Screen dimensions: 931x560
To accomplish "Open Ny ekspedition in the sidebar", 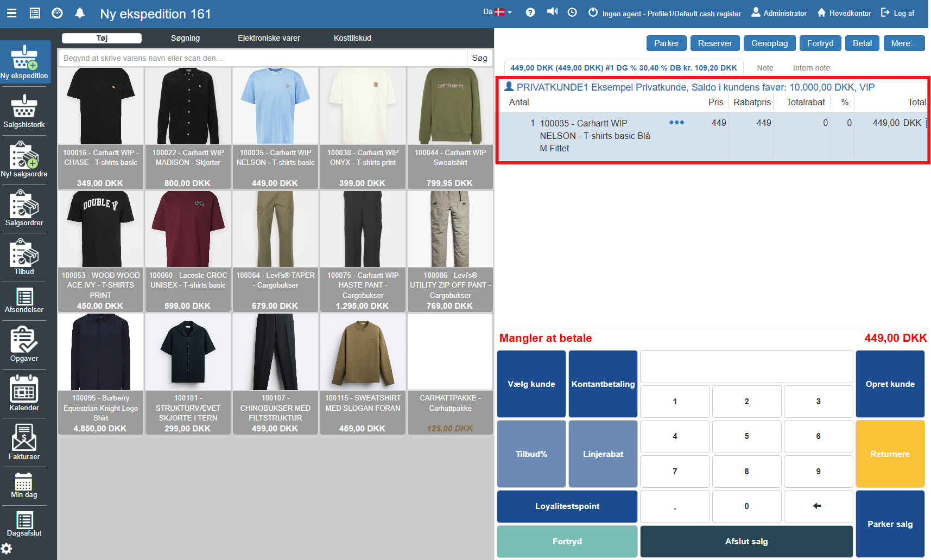I will point(24,62).
